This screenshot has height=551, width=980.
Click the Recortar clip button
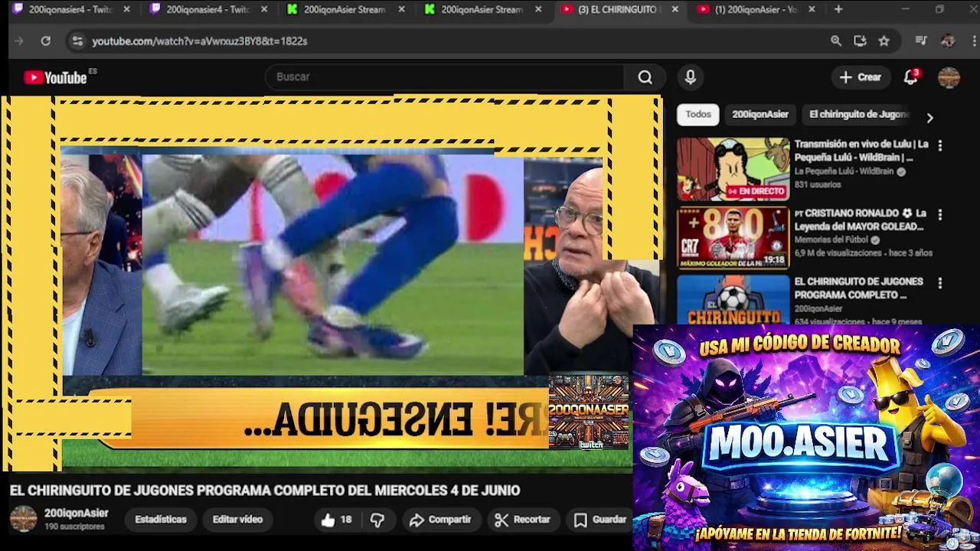[523, 520]
